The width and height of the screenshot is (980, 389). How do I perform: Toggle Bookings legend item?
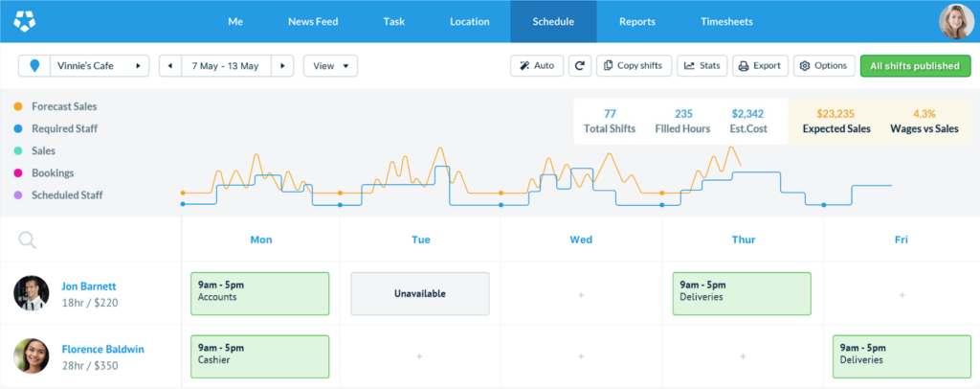[x=44, y=172]
